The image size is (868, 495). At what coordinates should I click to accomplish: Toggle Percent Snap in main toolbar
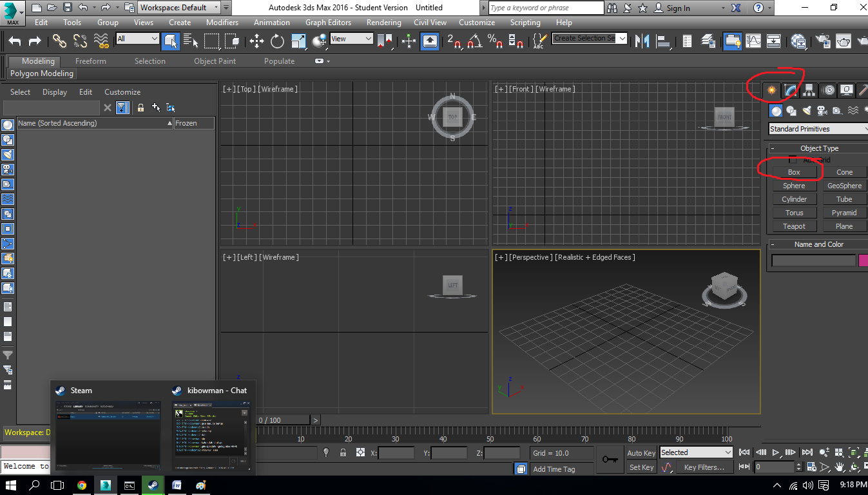pos(495,41)
